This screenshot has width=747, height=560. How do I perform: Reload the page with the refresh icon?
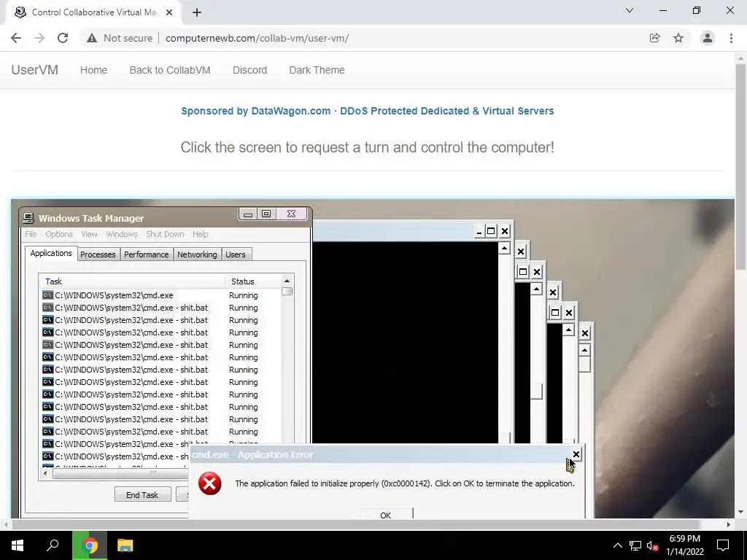click(x=63, y=38)
